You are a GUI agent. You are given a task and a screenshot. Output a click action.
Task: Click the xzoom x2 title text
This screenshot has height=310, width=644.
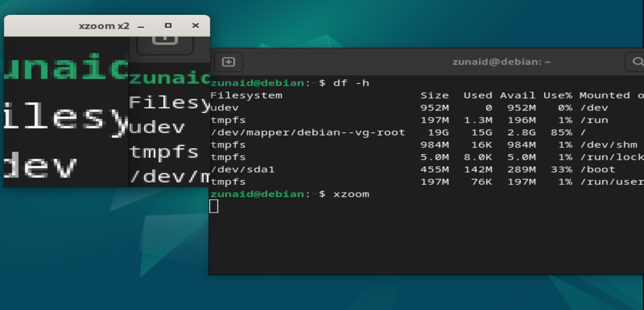(104, 26)
